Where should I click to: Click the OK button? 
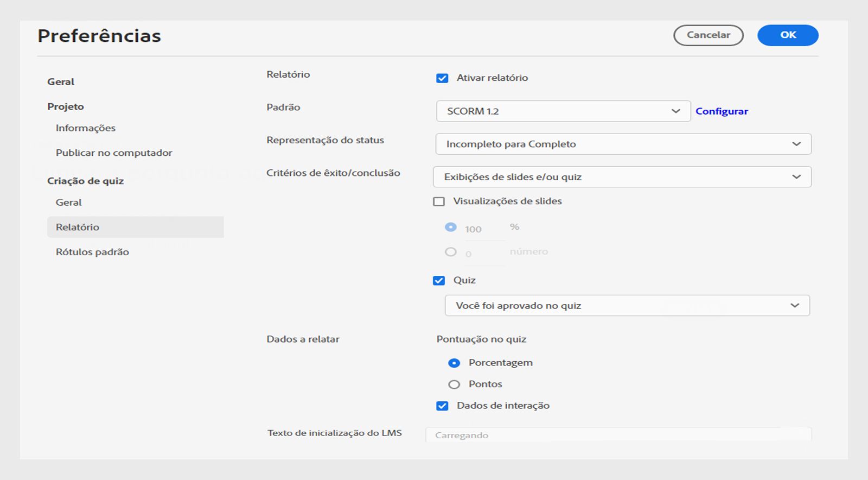(x=788, y=35)
